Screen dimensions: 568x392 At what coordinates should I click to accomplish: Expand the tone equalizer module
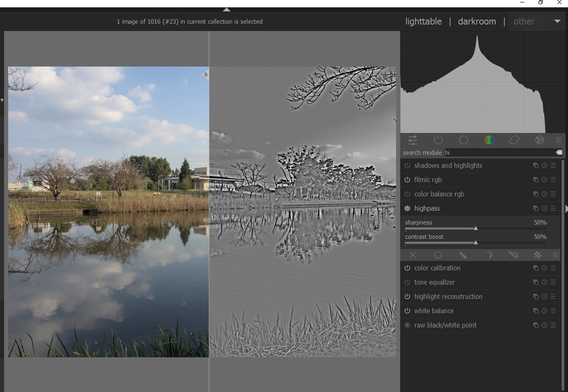tap(435, 282)
